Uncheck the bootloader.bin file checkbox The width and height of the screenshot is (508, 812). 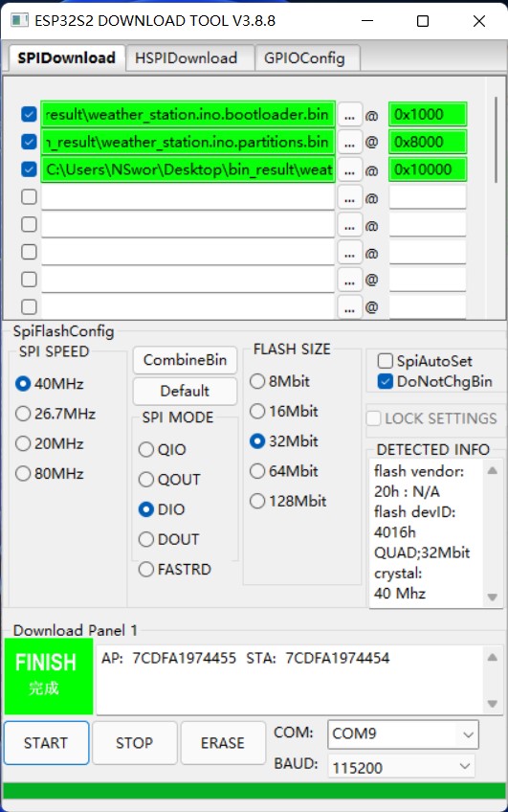[x=29, y=114]
